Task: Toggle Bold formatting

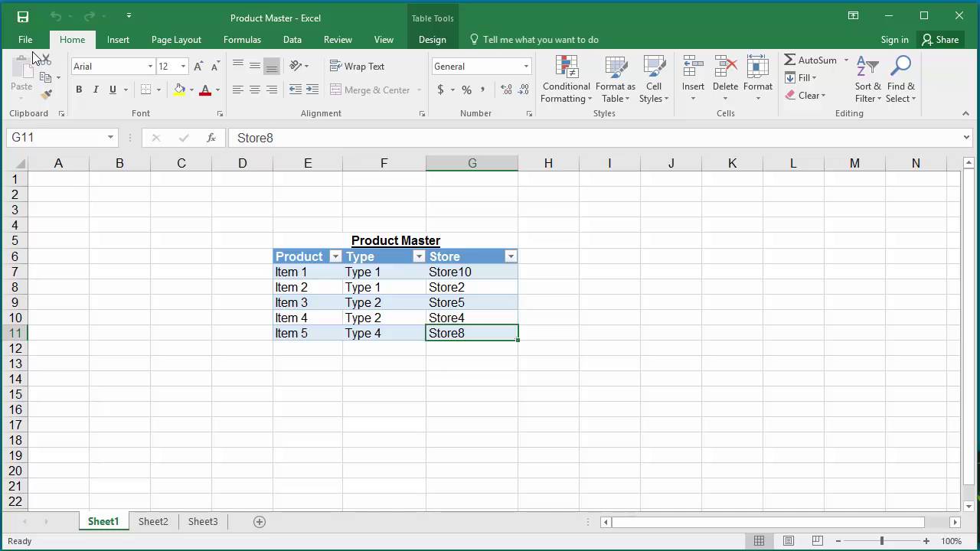Action: pyautogui.click(x=79, y=90)
